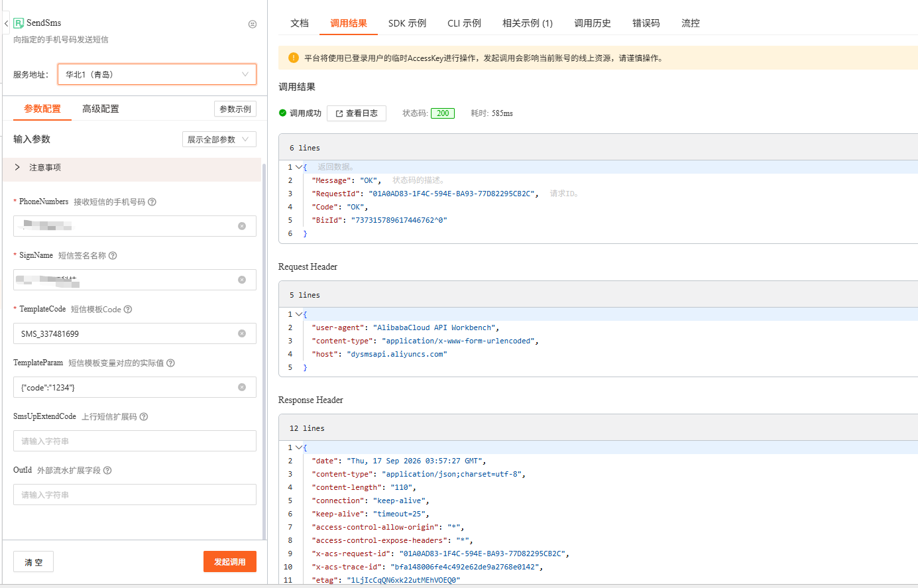
Task: Fold the result JSON at line 1
Action: pos(299,167)
